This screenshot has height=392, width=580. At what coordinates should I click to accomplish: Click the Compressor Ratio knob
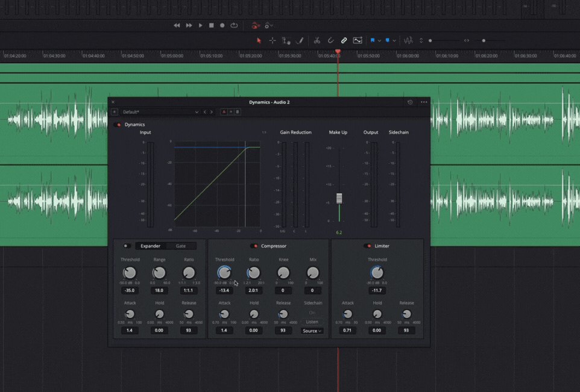click(x=254, y=273)
